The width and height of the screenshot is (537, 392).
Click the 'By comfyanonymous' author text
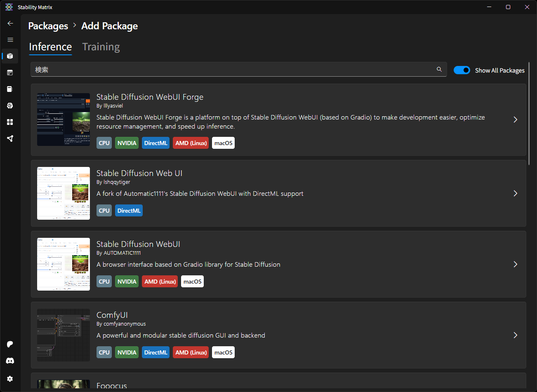121,324
